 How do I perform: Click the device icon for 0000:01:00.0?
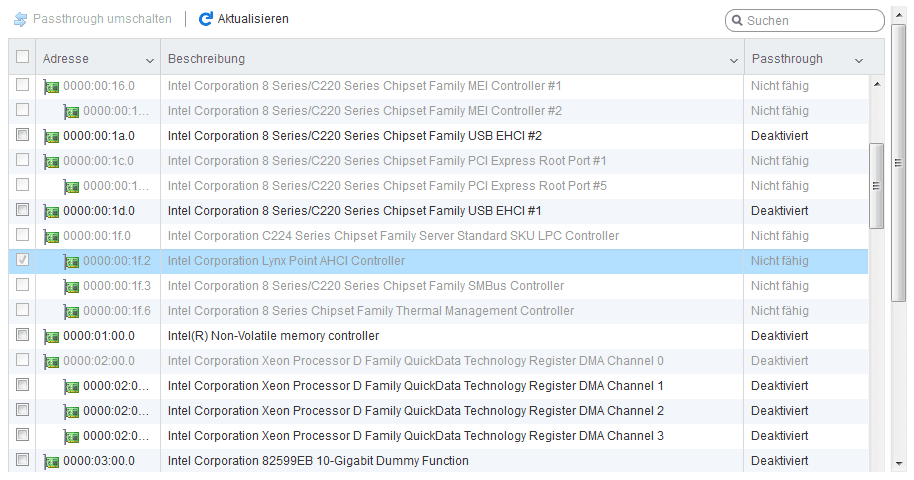[x=52, y=336]
